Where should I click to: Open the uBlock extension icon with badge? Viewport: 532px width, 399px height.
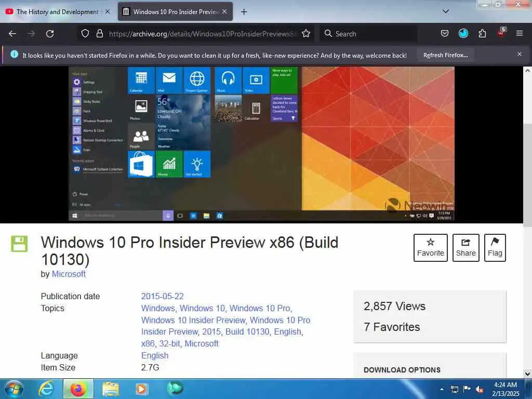pos(501,33)
